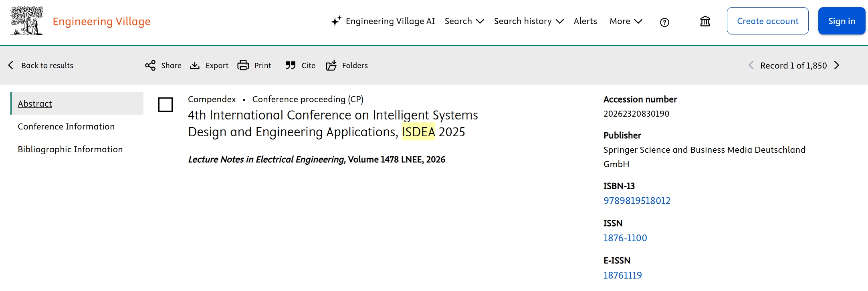
Task: Click Lecture Notes in Electrical Engineering source
Action: pos(266,160)
